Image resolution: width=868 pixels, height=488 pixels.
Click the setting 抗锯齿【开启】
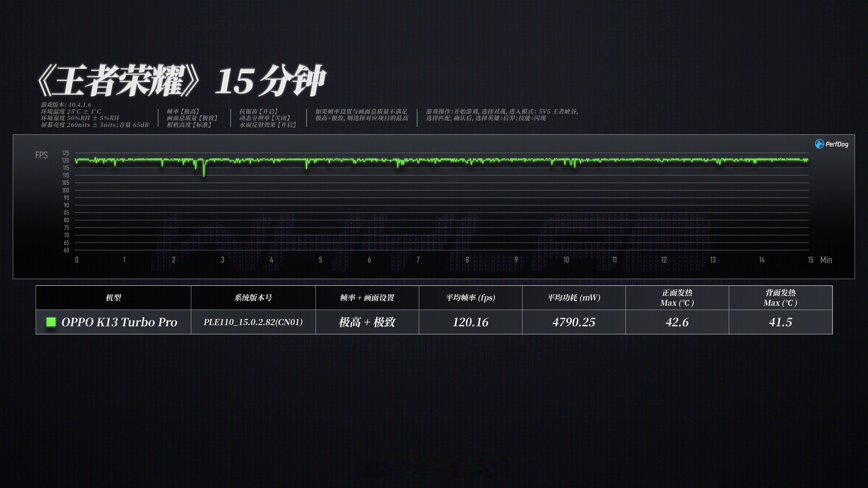[x=259, y=111]
